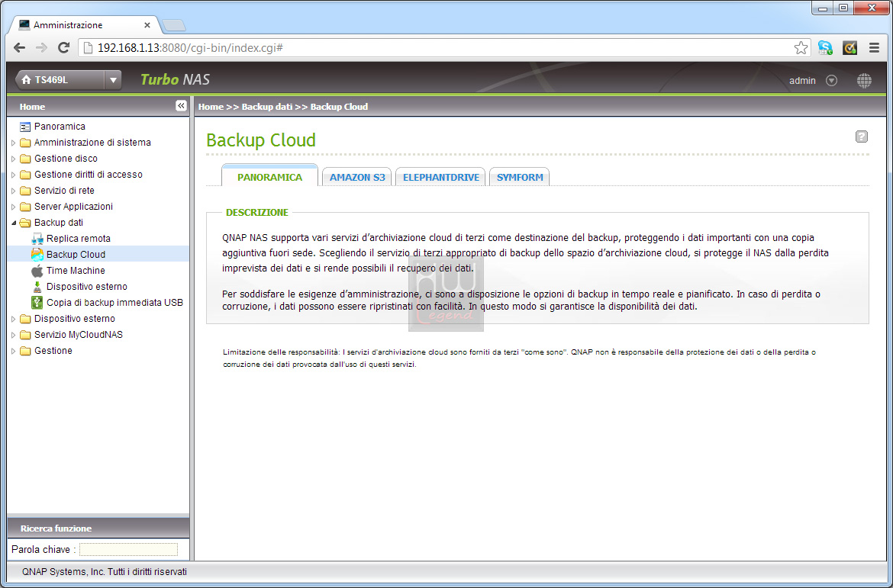Click the Gestione folder icon
The width and height of the screenshot is (893, 588).
(x=25, y=351)
